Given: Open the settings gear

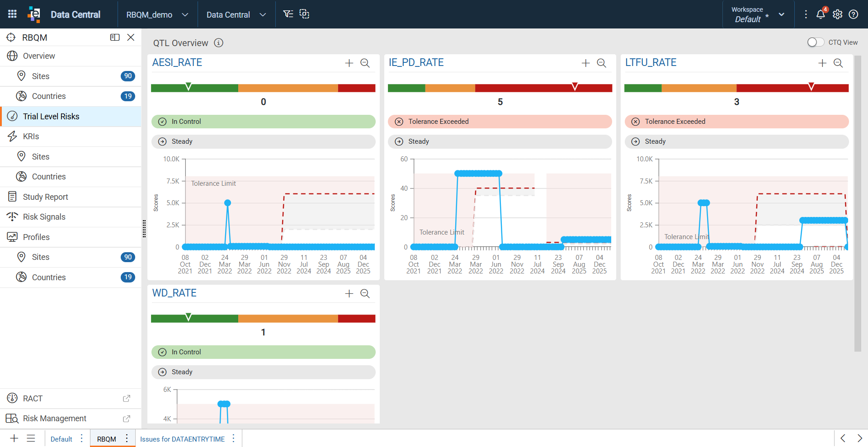Looking at the screenshot, I should [837, 14].
